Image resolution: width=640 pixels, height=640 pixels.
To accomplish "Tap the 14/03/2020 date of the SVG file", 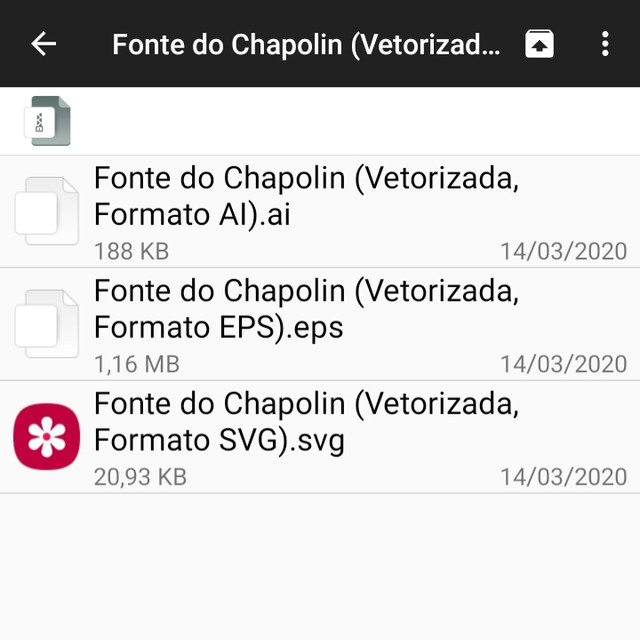I will pos(563,477).
